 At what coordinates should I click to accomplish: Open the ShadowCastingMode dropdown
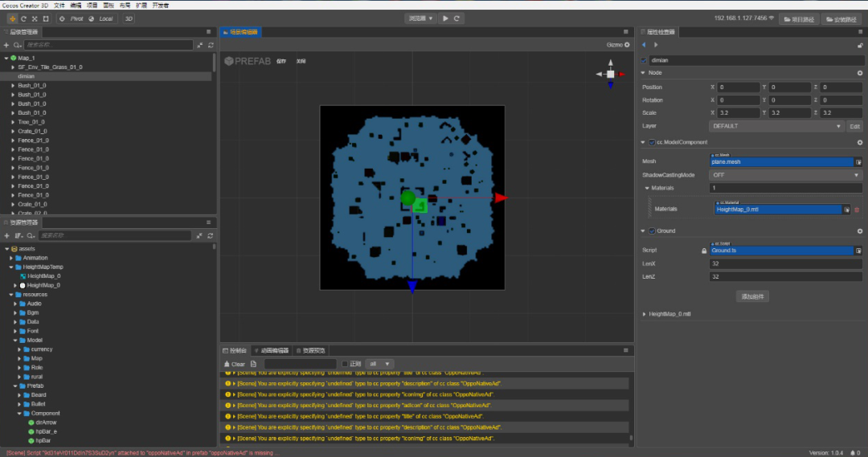[x=786, y=174]
